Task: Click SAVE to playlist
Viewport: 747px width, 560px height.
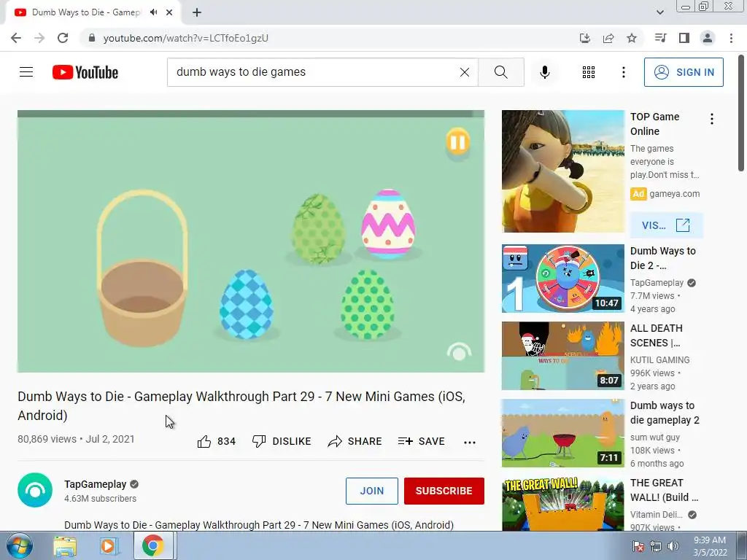Action: tap(422, 441)
